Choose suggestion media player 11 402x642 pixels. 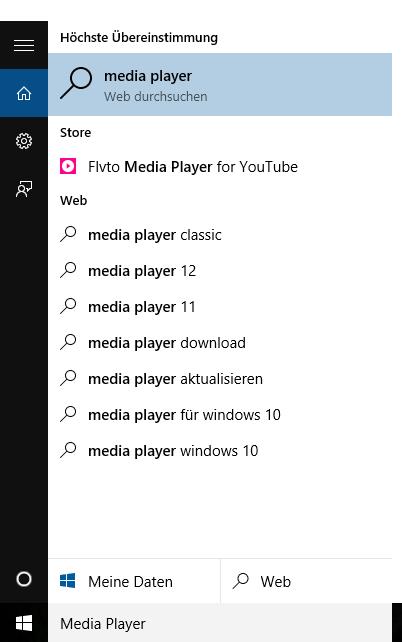pos(220,307)
